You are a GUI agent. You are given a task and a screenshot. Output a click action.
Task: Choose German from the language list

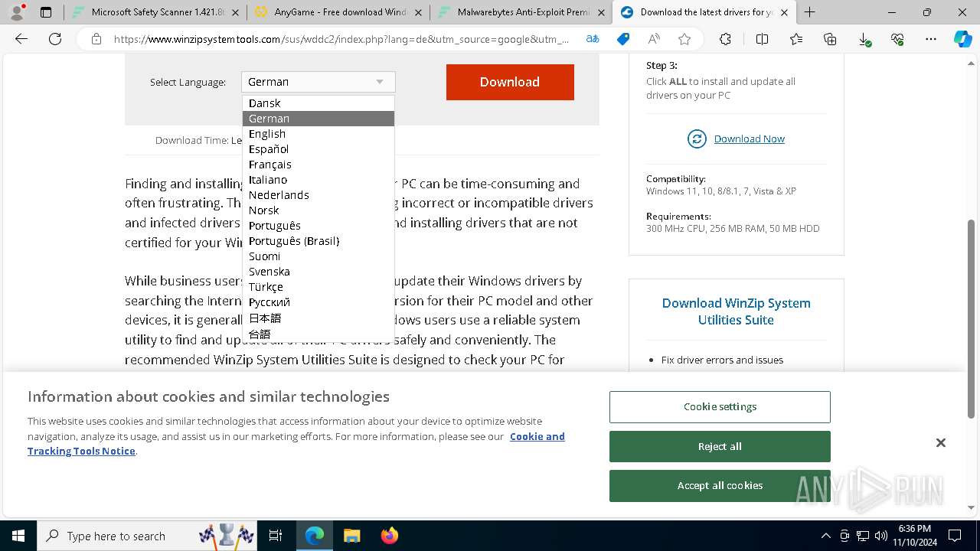tap(318, 119)
